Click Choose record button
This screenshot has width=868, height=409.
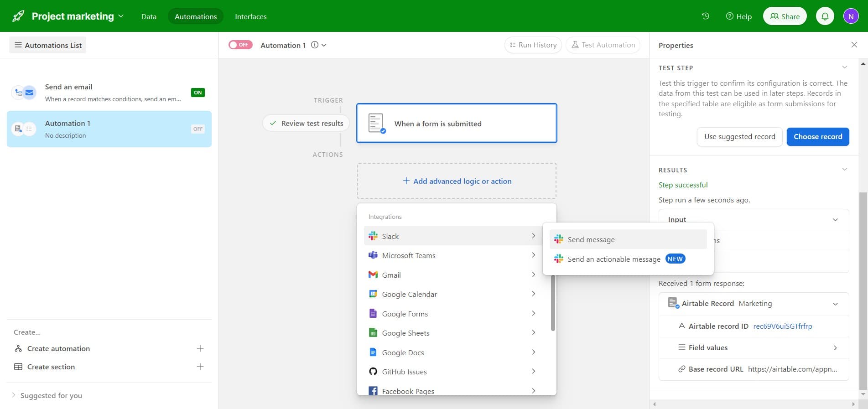(x=818, y=137)
